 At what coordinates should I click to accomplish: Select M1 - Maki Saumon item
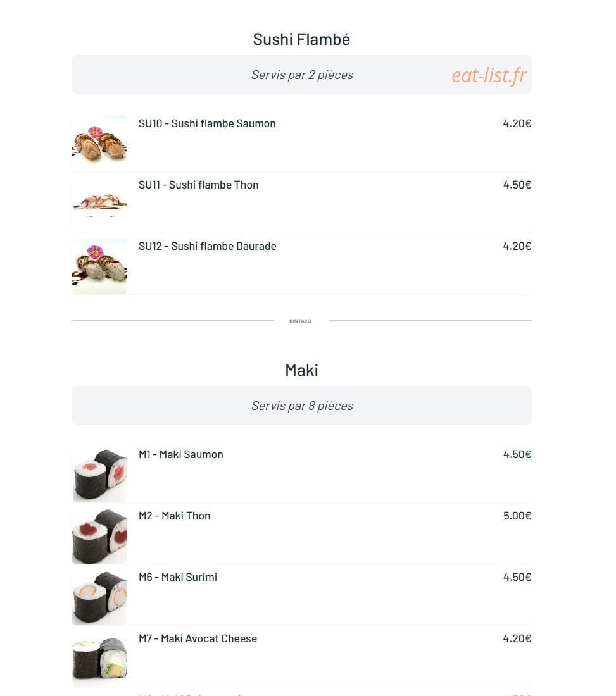click(x=181, y=454)
